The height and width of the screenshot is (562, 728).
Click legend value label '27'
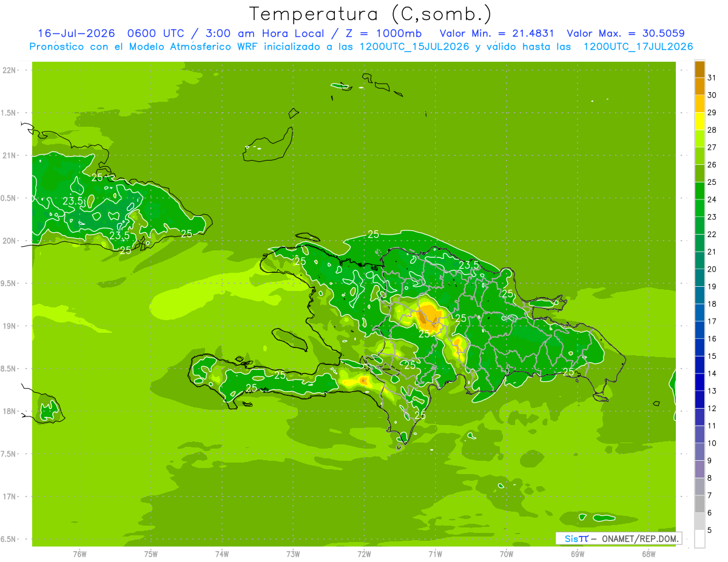[712, 147]
